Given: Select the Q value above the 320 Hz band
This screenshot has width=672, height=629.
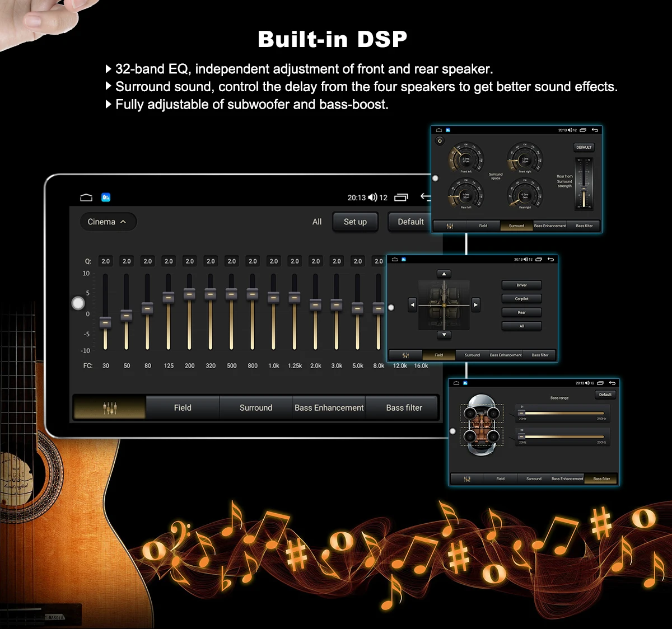Looking at the screenshot, I should 211,261.
